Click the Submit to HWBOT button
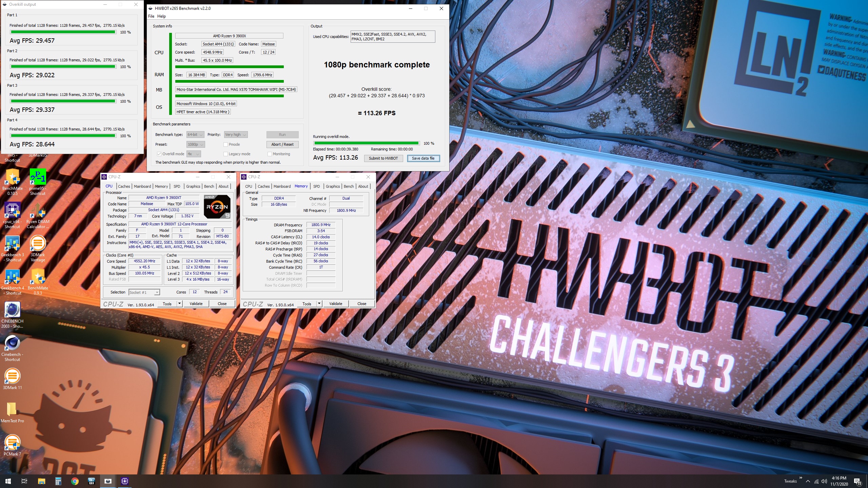Screen dimensions: 868x488 tap(383, 158)
